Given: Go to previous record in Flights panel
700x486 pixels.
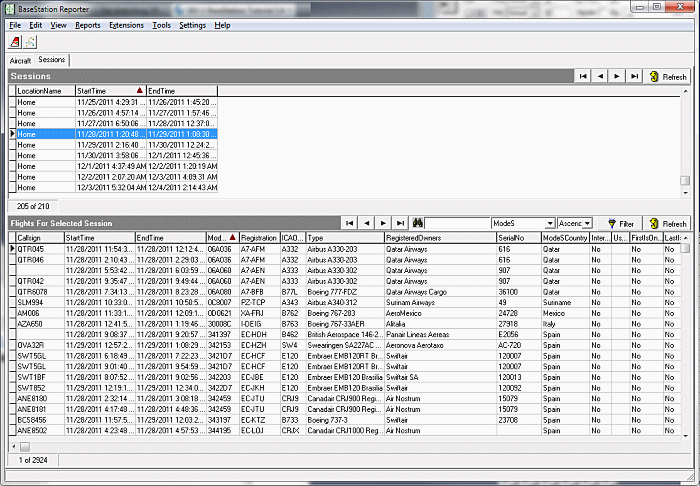Looking at the screenshot, I should point(367,223).
